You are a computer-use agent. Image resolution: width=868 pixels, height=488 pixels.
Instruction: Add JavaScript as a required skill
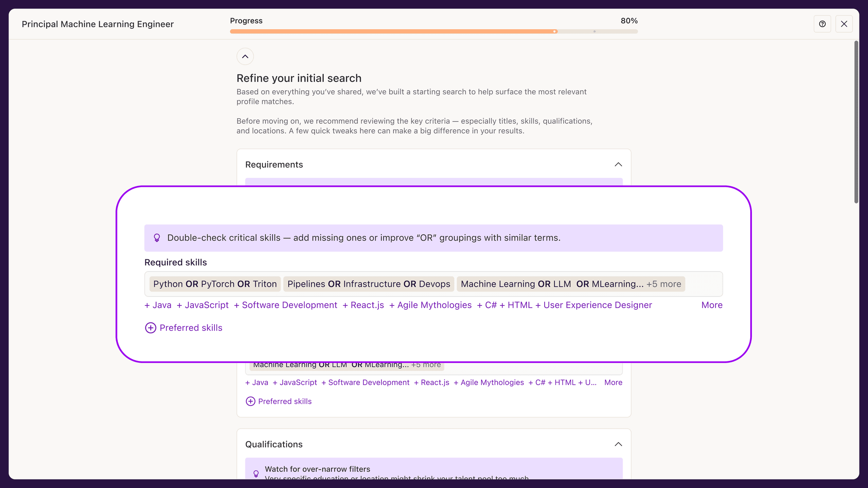(203, 305)
